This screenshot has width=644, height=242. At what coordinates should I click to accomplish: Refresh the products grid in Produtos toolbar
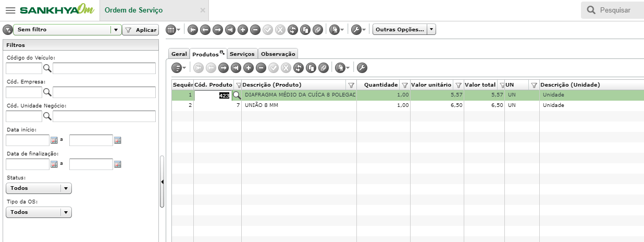[x=299, y=67]
